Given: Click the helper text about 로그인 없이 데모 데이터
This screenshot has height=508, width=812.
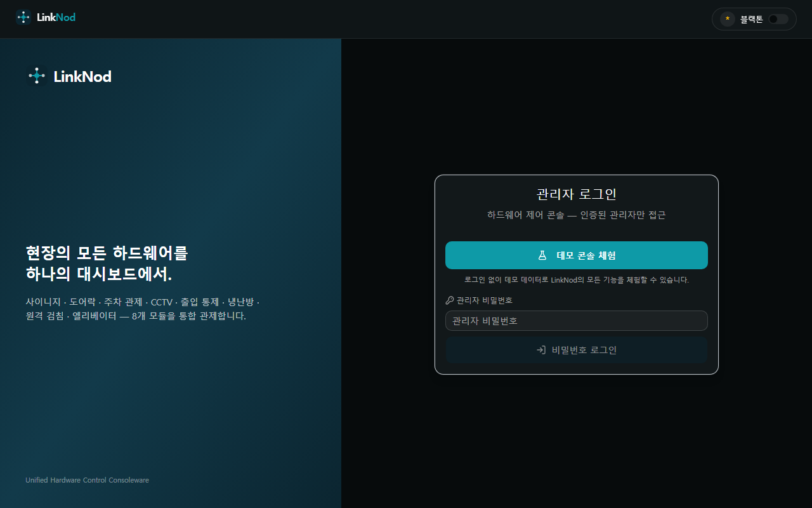Looking at the screenshot, I should coord(577,279).
